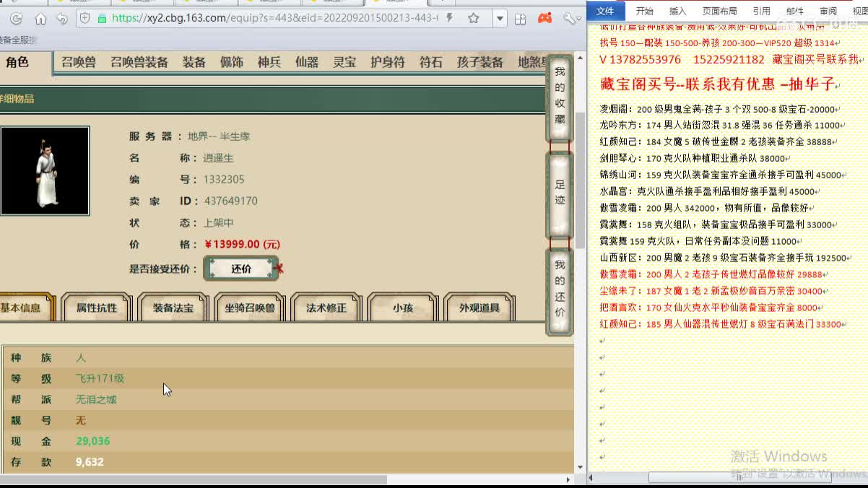Viewport: 868px width, 488px height.
Task: Click the red scissors icon beside 还价
Action: click(280, 269)
